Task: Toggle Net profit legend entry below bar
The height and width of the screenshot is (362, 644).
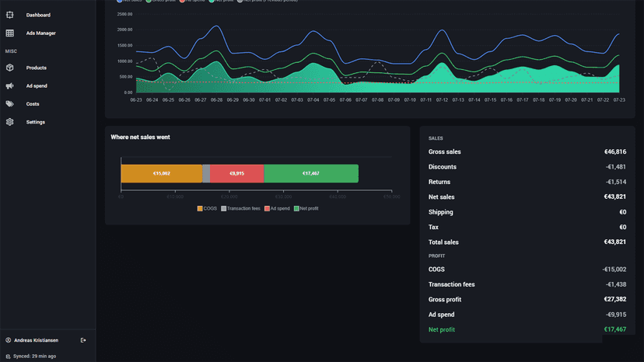Action: pyautogui.click(x=306, y=208)
